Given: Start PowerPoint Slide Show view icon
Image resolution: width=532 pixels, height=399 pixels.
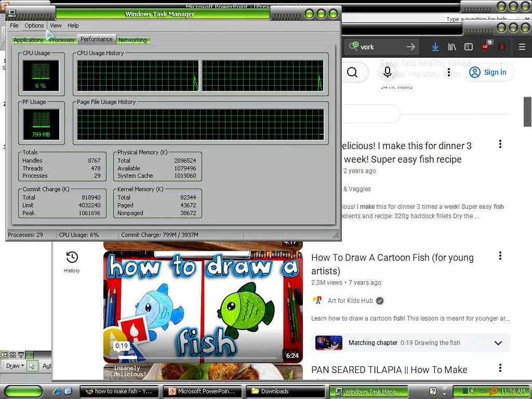Looking at the screenshot, I should [x=21, y=355].
